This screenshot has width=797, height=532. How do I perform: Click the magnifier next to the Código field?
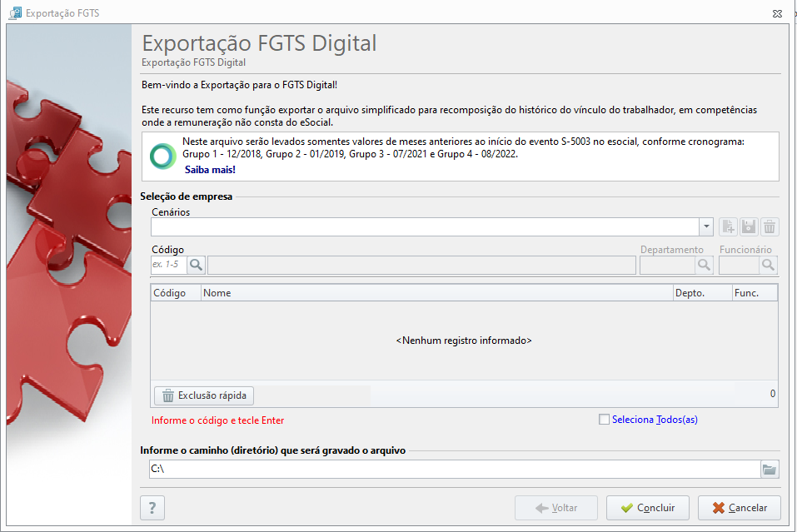click(x=197, y=265)
